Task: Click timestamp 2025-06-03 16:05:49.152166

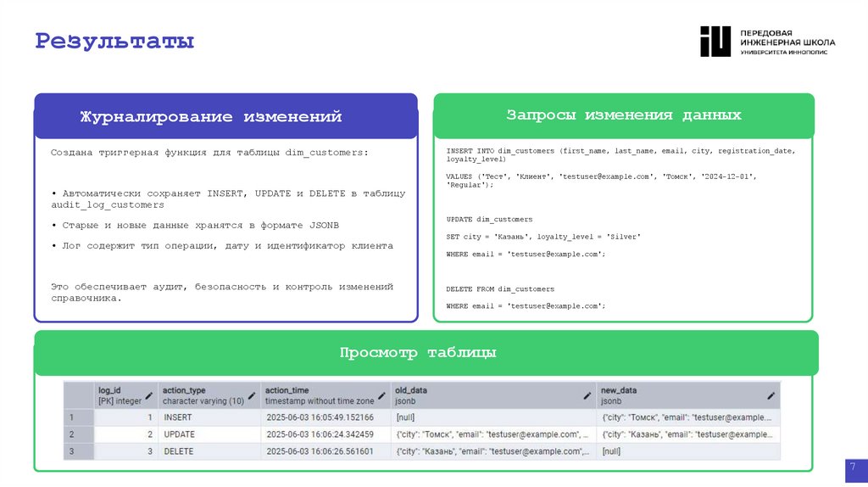Action: pos(325,417)
